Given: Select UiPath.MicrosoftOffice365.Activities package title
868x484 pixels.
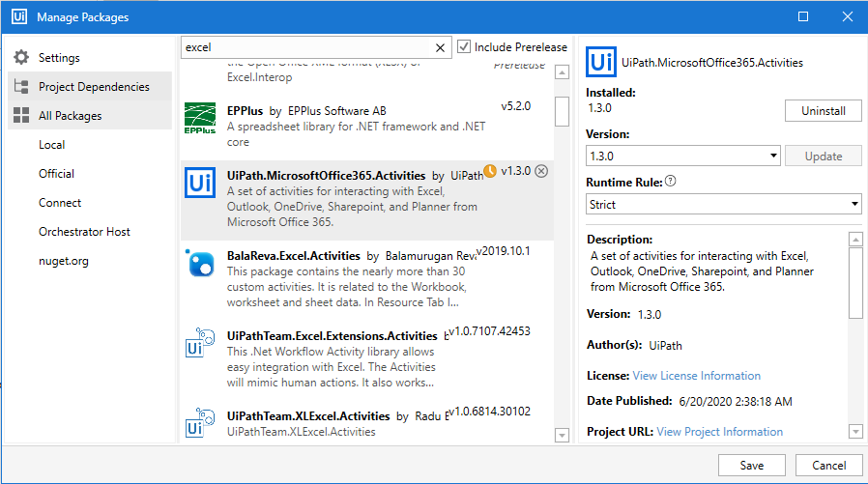Looking at the screenshot, I should click(x=326, y=176).
